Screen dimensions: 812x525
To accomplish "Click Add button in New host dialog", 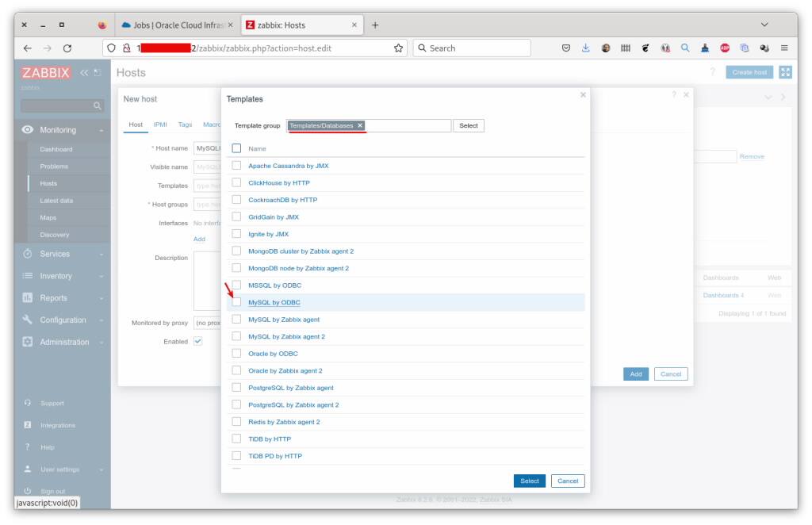I will pyautogui.click(x=636, y=374).
